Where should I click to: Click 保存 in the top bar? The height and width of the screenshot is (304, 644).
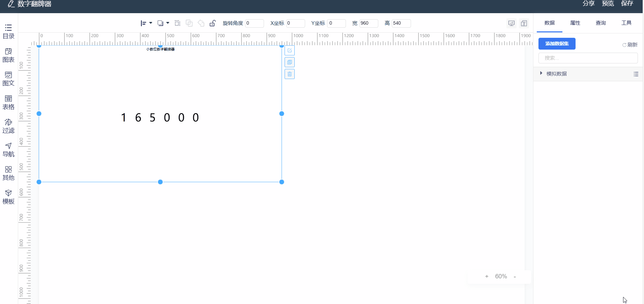click(x=627, y=4)
